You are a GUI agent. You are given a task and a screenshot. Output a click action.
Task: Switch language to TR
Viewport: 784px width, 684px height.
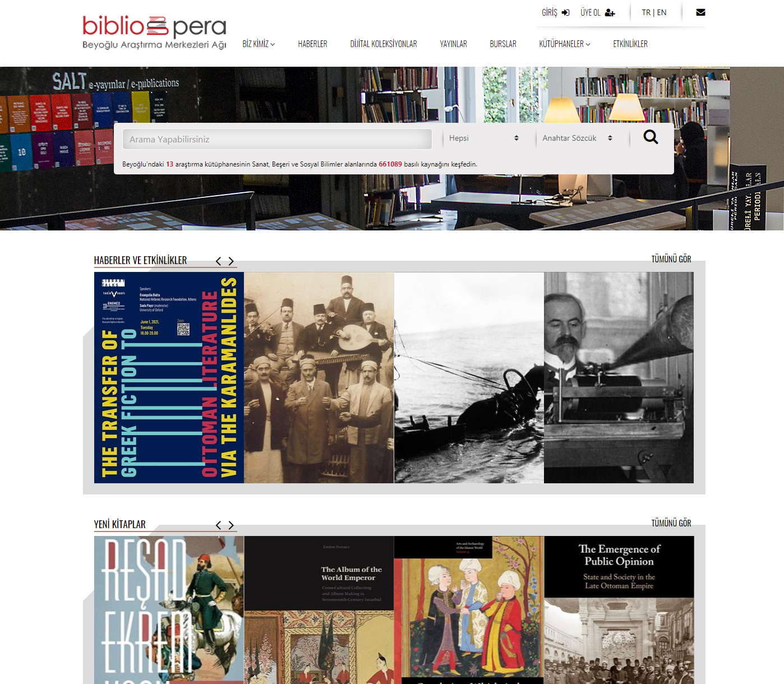coord(646,12)
